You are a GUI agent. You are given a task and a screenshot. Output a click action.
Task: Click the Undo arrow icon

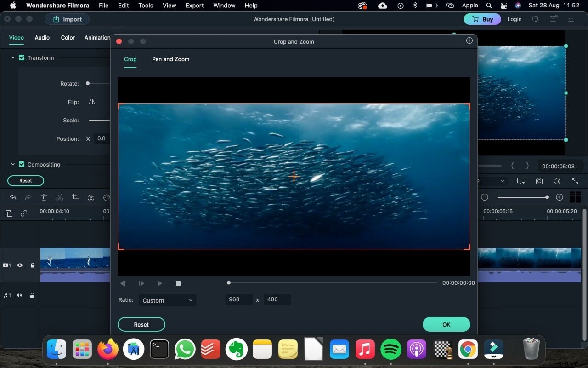[13, 197]
